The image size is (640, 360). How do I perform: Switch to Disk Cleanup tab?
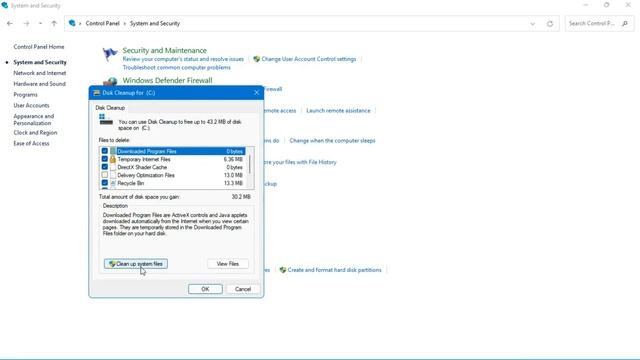[x=110, y=108]
